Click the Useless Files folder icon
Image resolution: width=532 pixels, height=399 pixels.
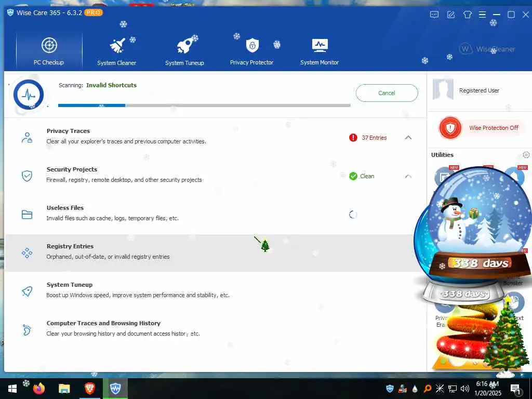pos(27,215)
